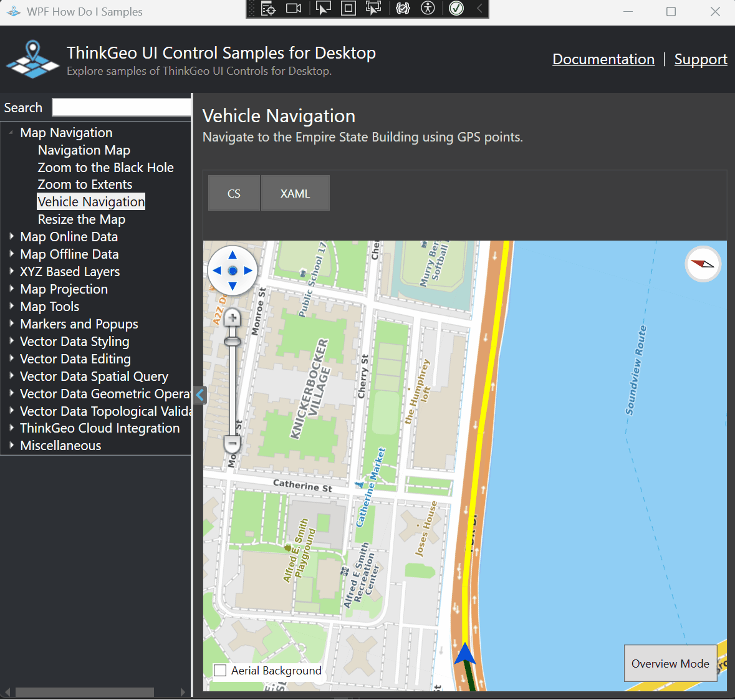Collapse the sidebar with blue chevron handle
Image resolution: width=735 pixels, height=700 pixels.
[x=200, y=395]
